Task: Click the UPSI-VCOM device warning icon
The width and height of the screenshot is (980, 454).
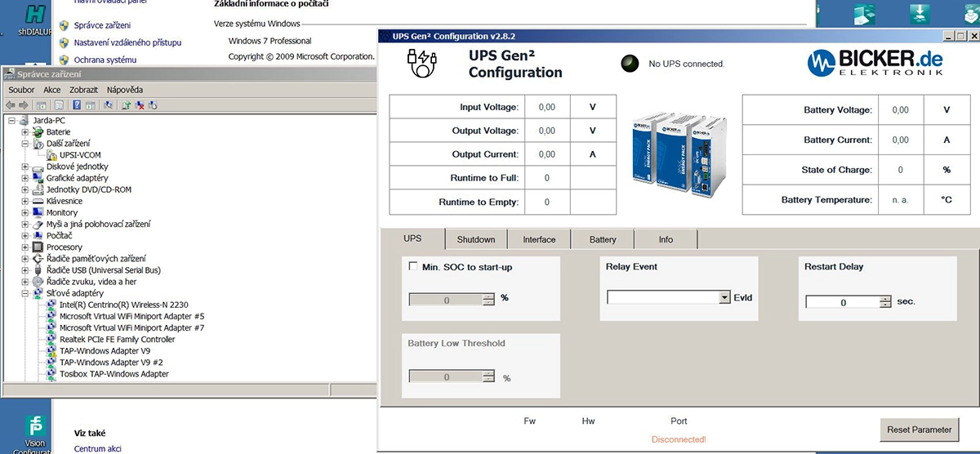Action: [x=51, y=154]
